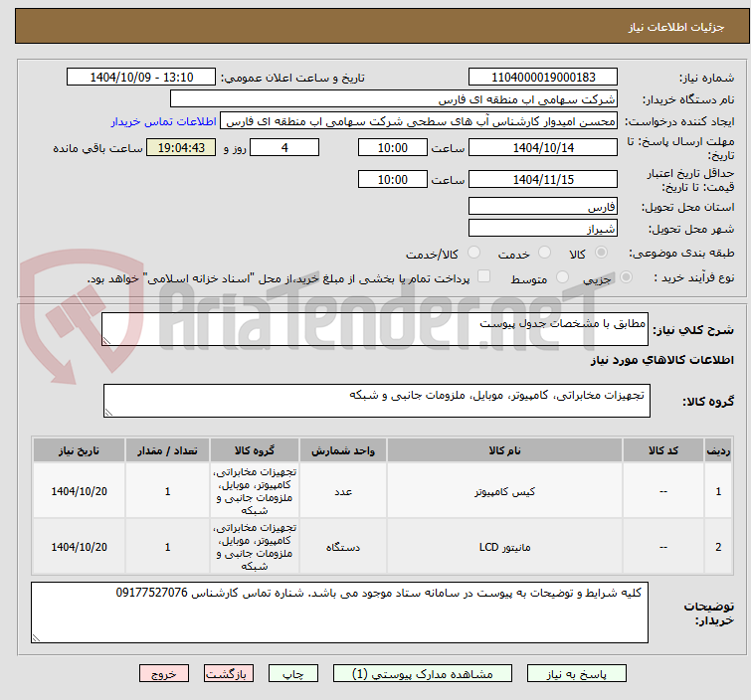
Task: Click quantity cell of مانیتور LCD row
Action: pos(167,547)
